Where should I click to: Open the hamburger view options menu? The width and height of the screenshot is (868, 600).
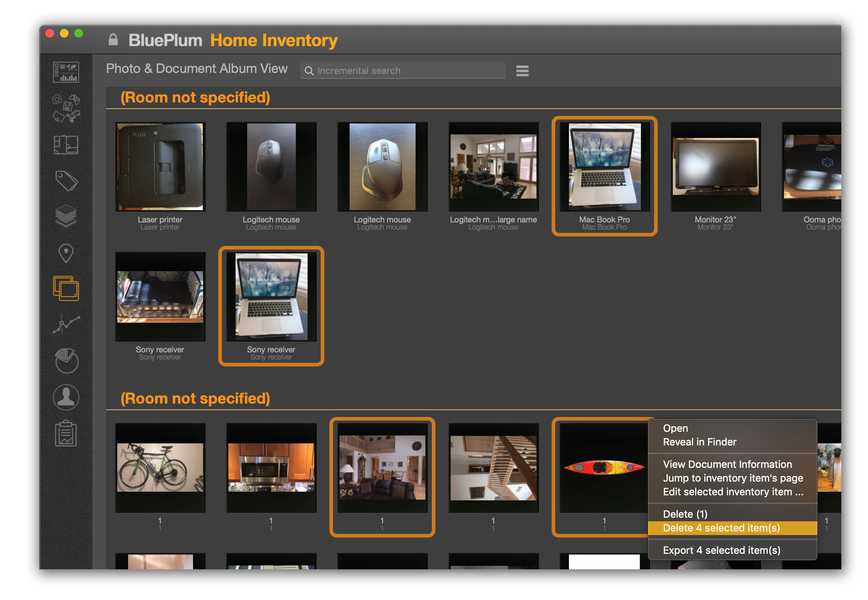click(522, 71)
